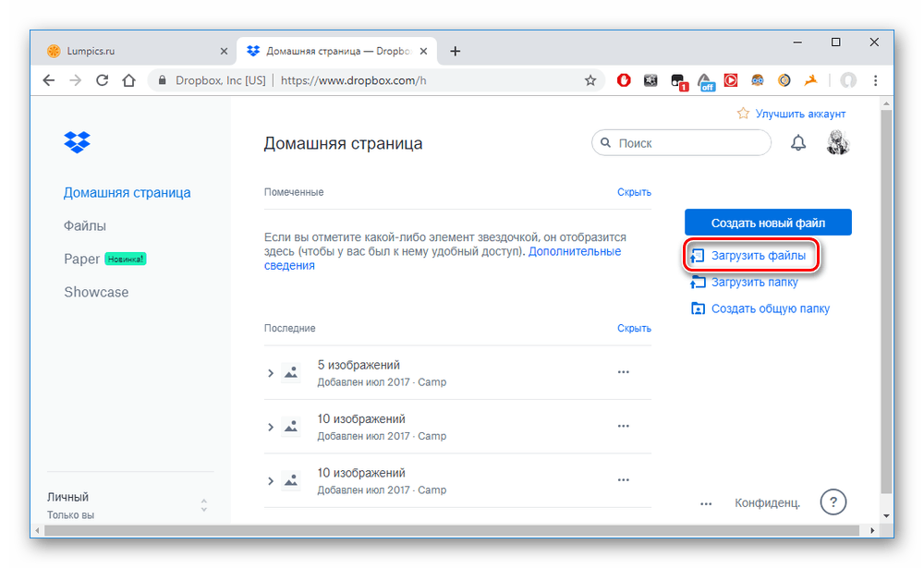Click Создать новый файл button
Screen dimensions: 924x568
(768, 223)
